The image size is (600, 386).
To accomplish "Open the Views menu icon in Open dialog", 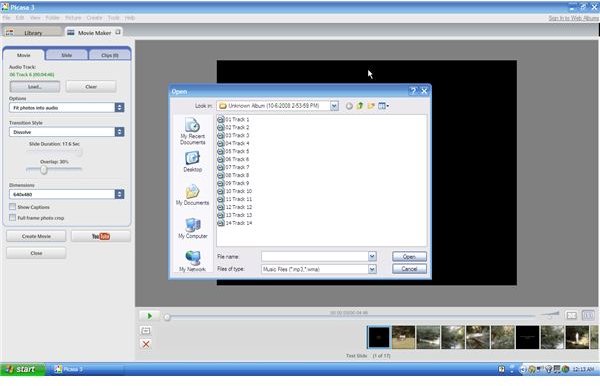I will (383, 106).
